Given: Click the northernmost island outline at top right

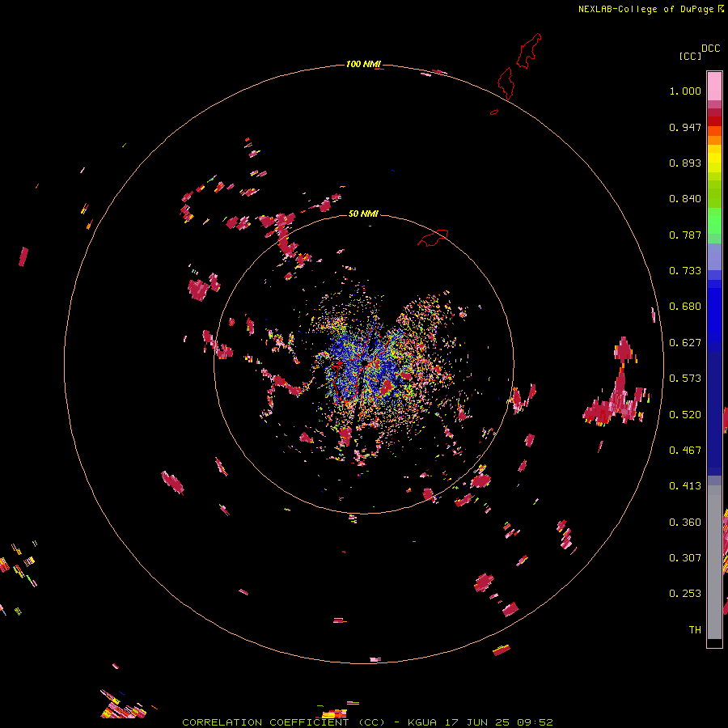Looking at the screenshot, I should click(x=529, y=50).
